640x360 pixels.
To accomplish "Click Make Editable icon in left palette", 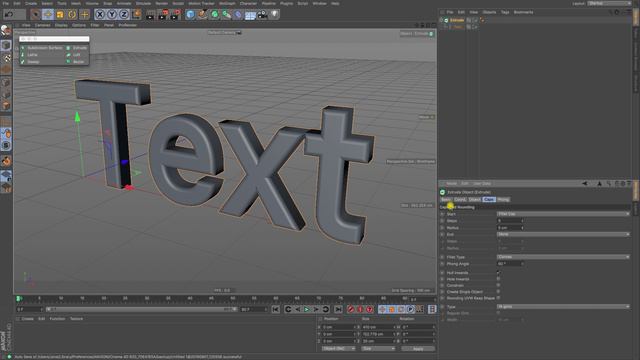I will click(x=6, y=31).
